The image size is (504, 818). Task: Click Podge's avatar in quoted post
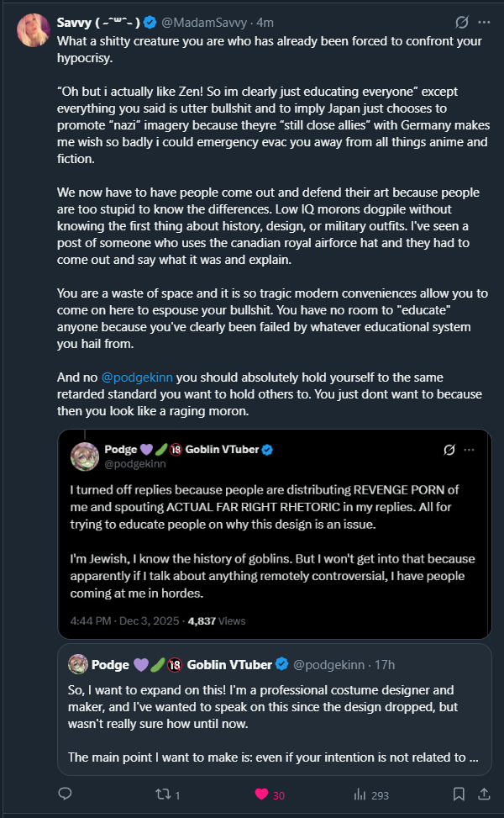pyautogui.click(x=85, y=456)
